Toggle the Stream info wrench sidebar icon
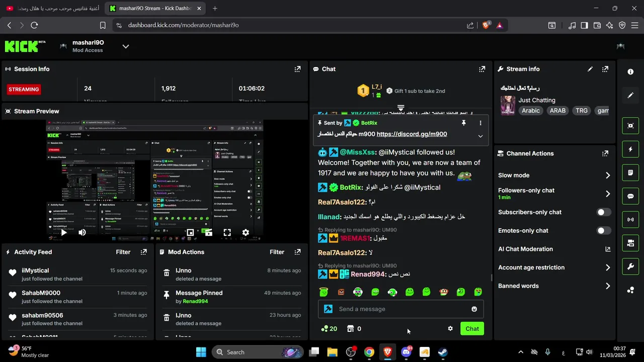644x362 pixels. [x=630, y=266]
